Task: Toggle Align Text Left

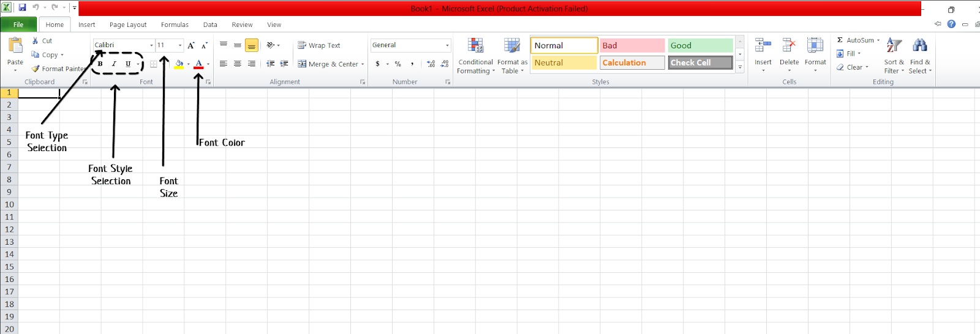Action: pyautogui.click(x=224, y=64)
